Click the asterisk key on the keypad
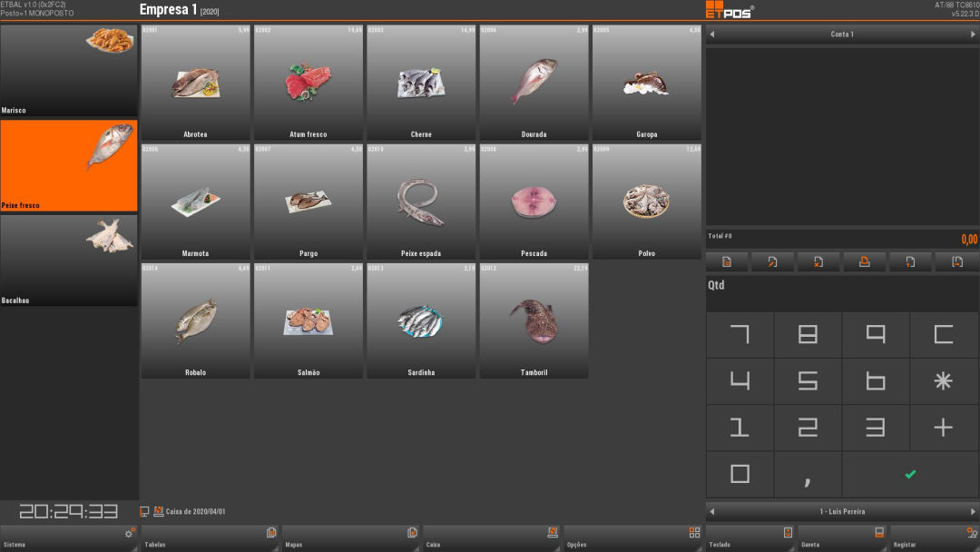 (943, 380)
